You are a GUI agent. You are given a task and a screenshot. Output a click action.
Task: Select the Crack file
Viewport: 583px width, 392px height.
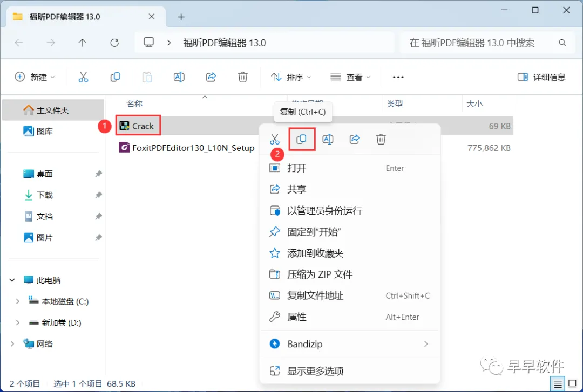(137, 126)
